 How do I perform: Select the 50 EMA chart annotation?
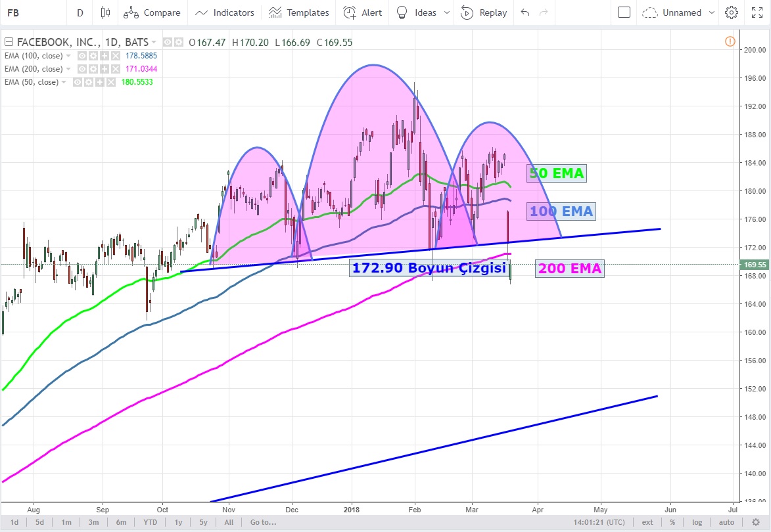tap(557, 173)
